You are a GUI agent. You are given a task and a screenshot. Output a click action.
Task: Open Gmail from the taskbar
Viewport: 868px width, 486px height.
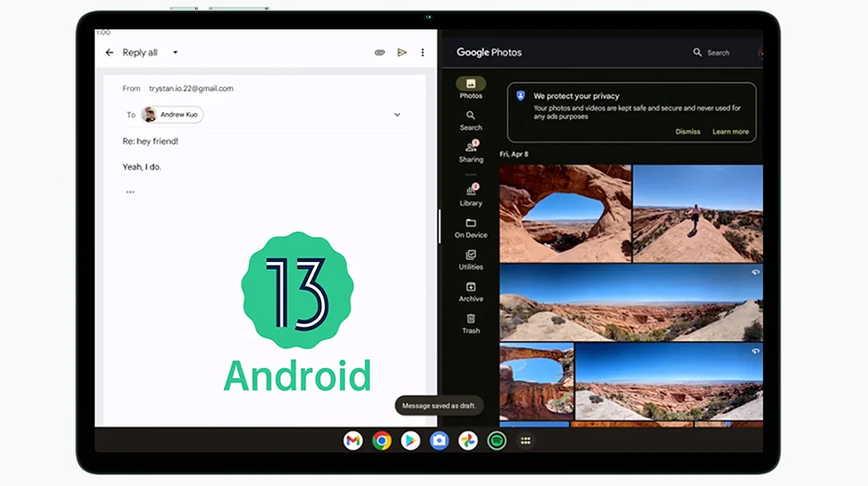tap(352, 441)
